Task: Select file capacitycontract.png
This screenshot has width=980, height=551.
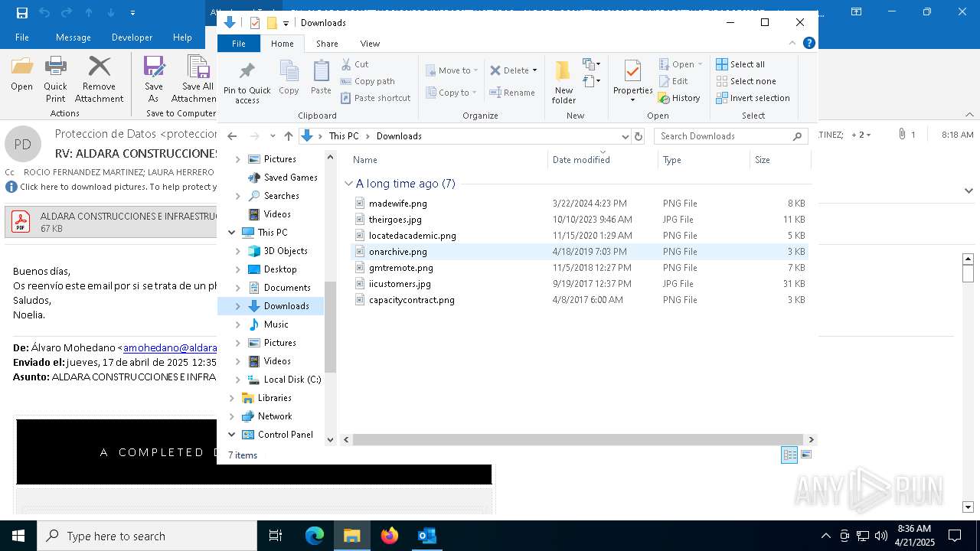Action: point(412,300)
